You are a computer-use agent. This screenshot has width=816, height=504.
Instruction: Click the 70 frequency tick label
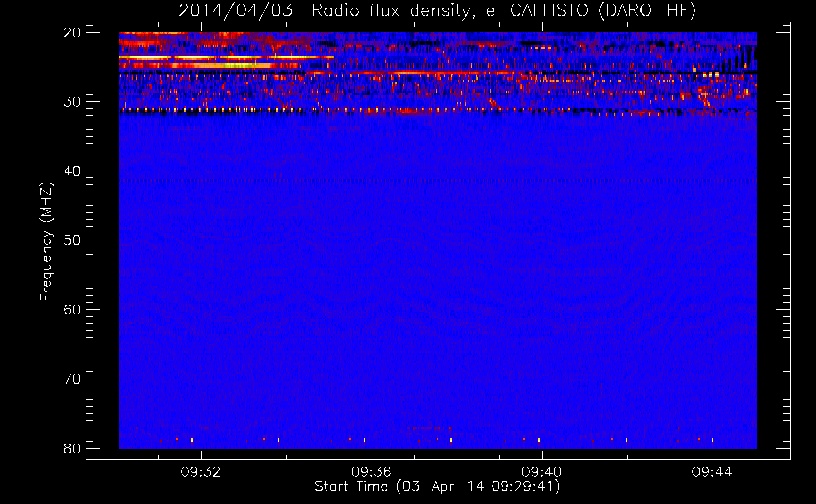tap(72, 379)
